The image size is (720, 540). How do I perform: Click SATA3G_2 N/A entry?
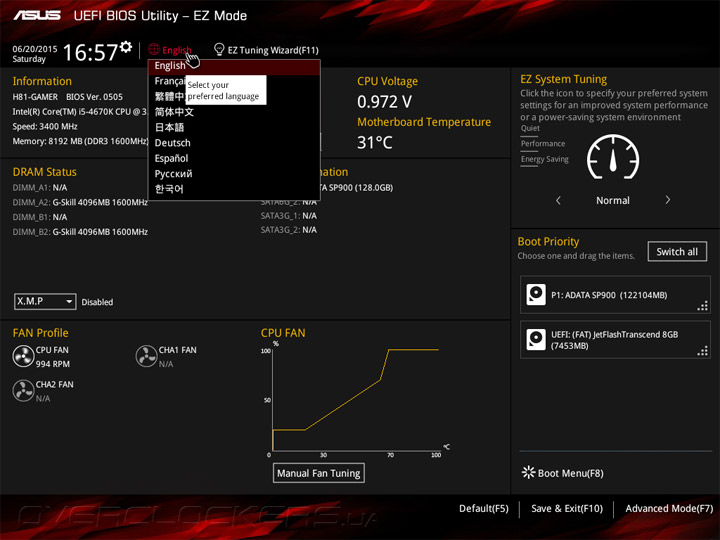pos(289,230)
